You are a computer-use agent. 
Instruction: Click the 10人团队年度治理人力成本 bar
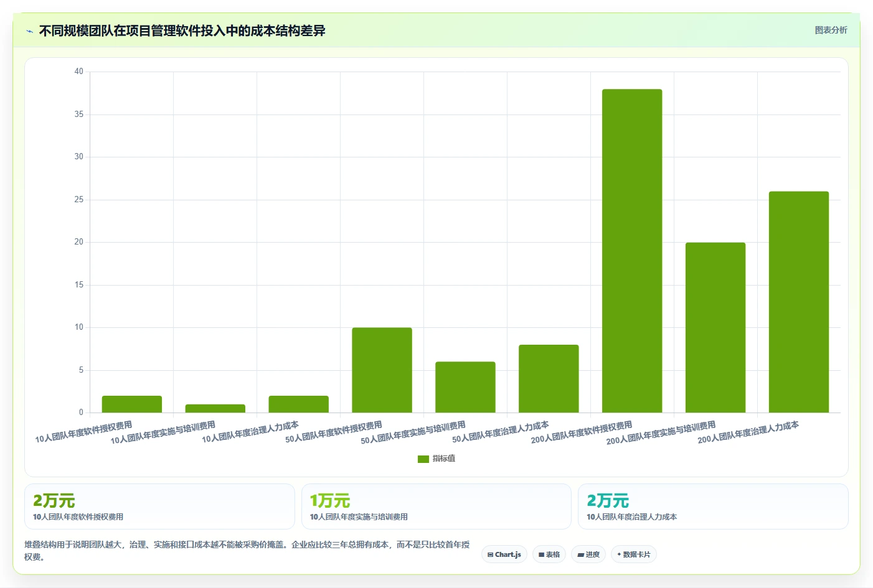click(x=299, y=404)
